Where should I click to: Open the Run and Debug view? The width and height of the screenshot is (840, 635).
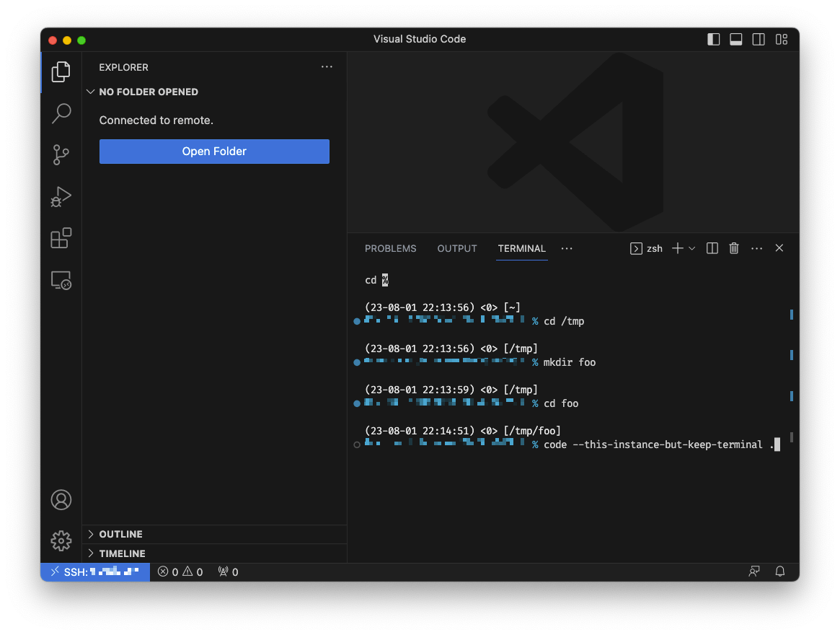tap(61, 197)
